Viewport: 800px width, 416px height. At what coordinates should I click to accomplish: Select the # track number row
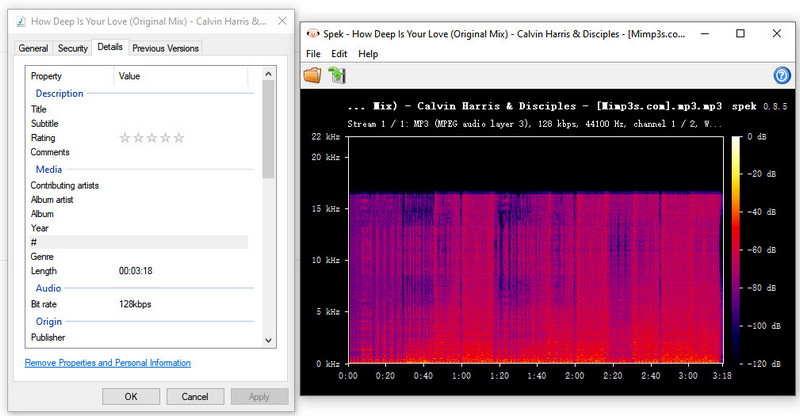click(139, 242)
